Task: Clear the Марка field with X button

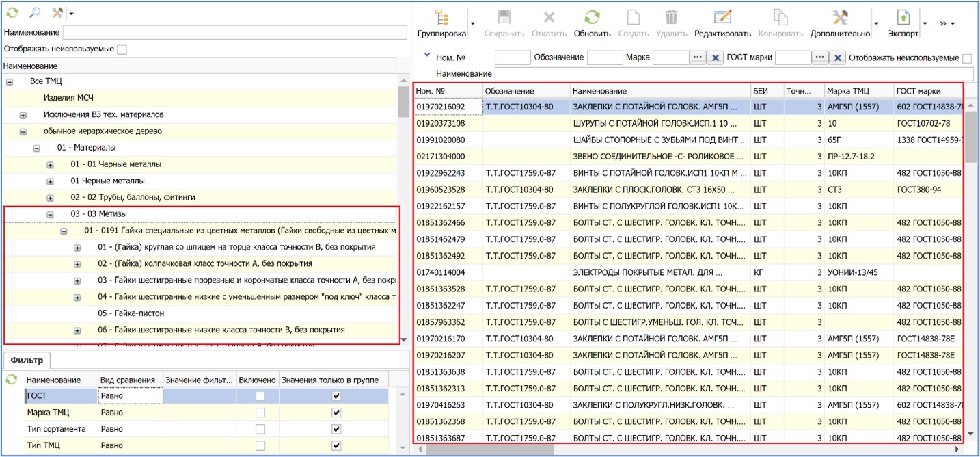Action: pyautogui.click(x=715, y=58)
